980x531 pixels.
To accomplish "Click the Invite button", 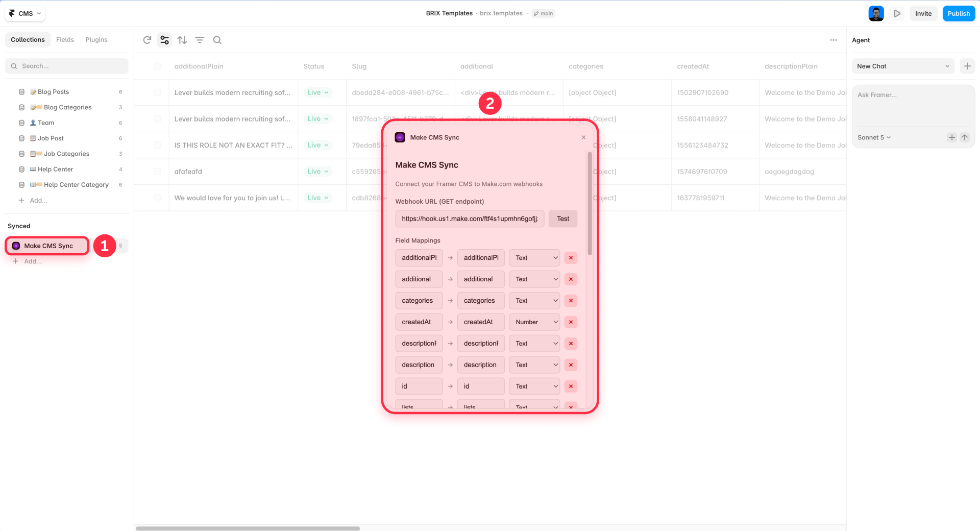I will [x=923, y=14].
